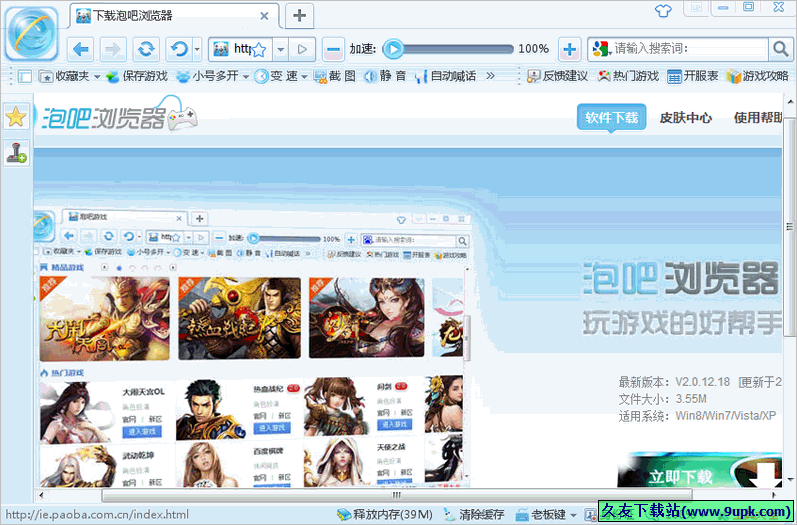Screen dimensions: 797x525
Task: Open 热门游戏 hot games
Action: tap(628, 76)
